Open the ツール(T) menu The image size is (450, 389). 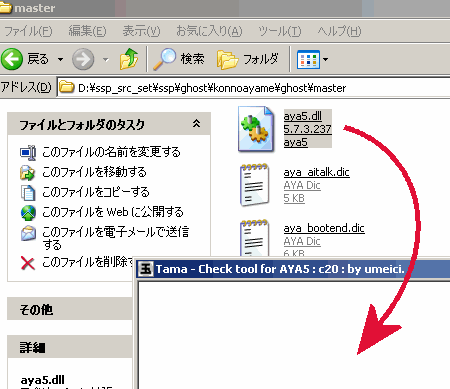tap(280, 31)
